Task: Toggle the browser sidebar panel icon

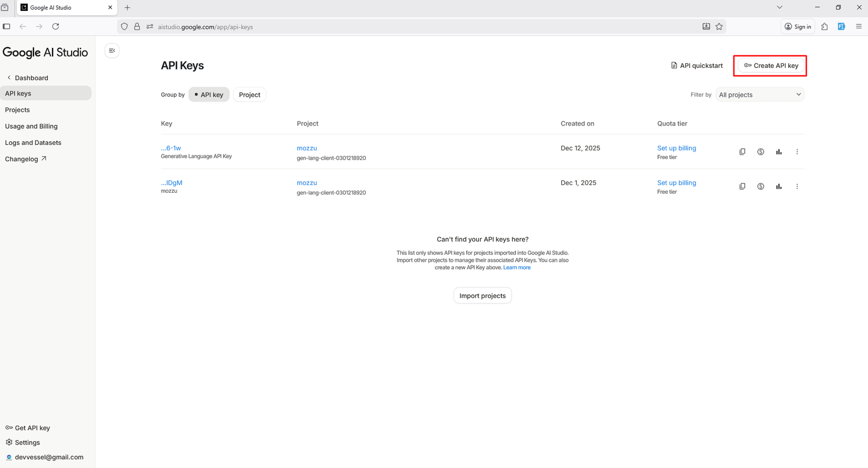Action: click(7, 27)
